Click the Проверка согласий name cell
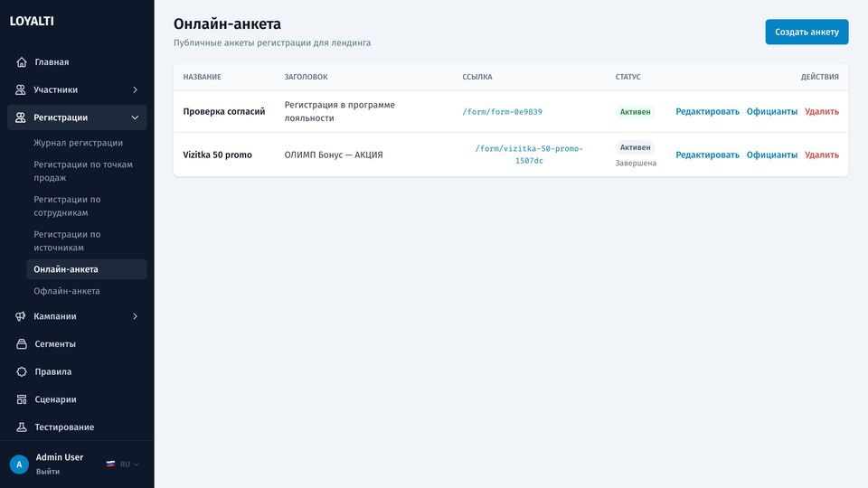Image resolution: width=868 pixels, height=488 pixels. (223, 112)
